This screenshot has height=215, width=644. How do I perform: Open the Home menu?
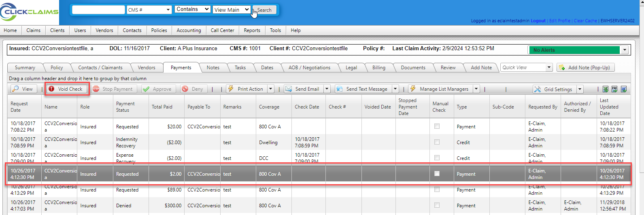click(x=10, y=30)
